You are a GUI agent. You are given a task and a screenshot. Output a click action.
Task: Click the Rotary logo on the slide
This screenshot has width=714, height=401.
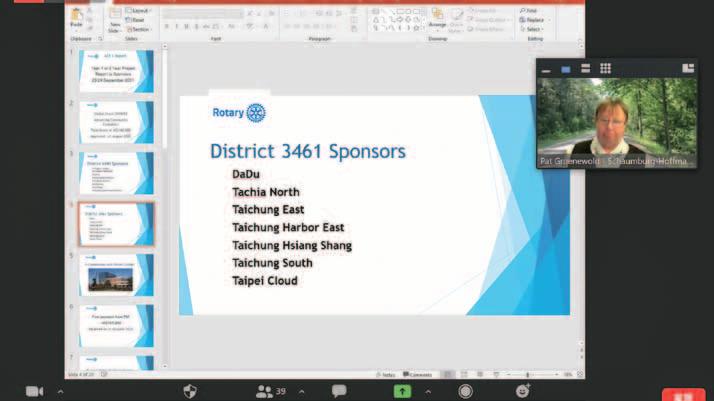(x=239, y=113)
